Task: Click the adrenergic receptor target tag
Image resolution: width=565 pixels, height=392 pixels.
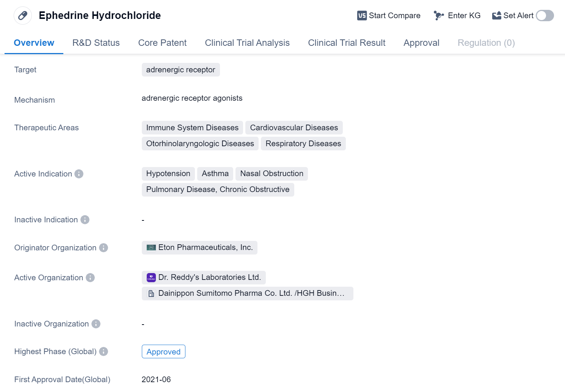Action: tap(180, 70)
